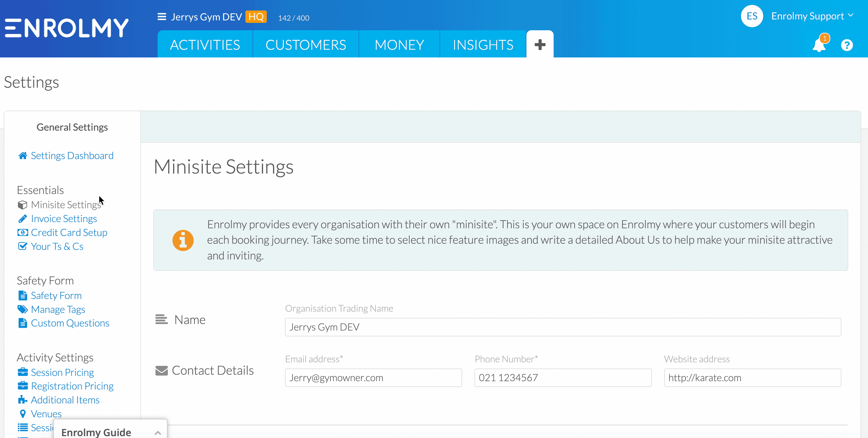Click the briefcase icon beside Registration Pricing
The width and height of the screenshot is (868, 438).
(23, 386)
